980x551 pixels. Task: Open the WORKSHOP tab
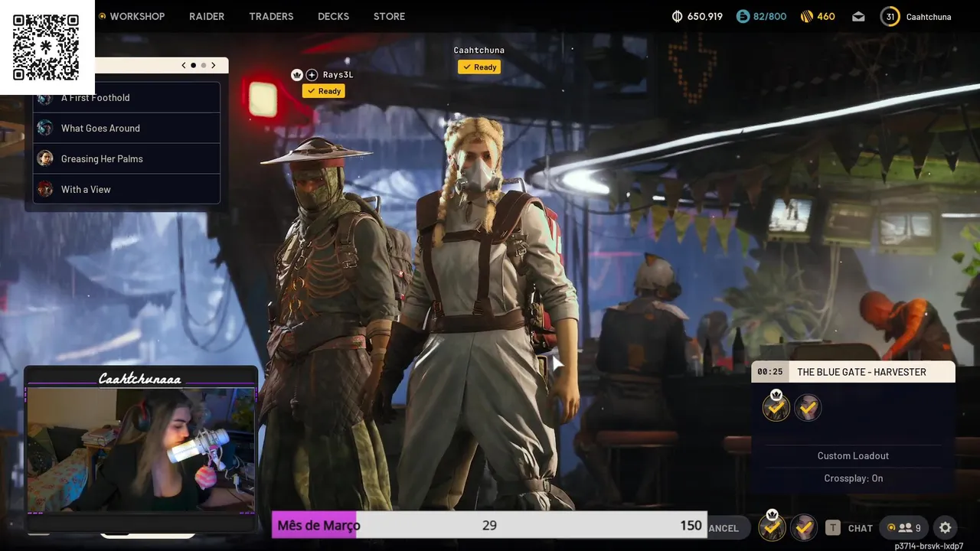pos(137,16)
